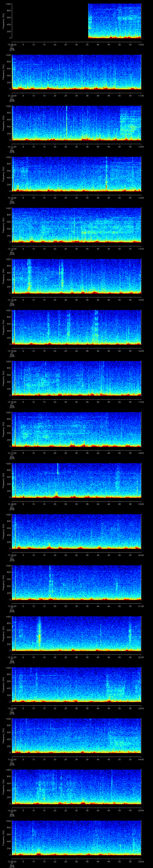This screenshot has width=153, height=868.
Task: Click the '12:16:00' start time label
Action: pyautogui.click(x=12, y=402)
